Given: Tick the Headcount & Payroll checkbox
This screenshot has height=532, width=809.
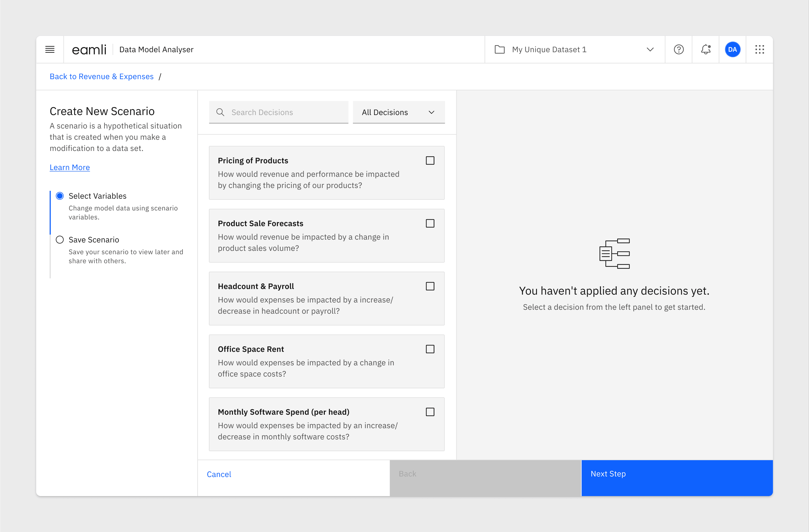Looking at the screenshot, I should click(430, 286).
